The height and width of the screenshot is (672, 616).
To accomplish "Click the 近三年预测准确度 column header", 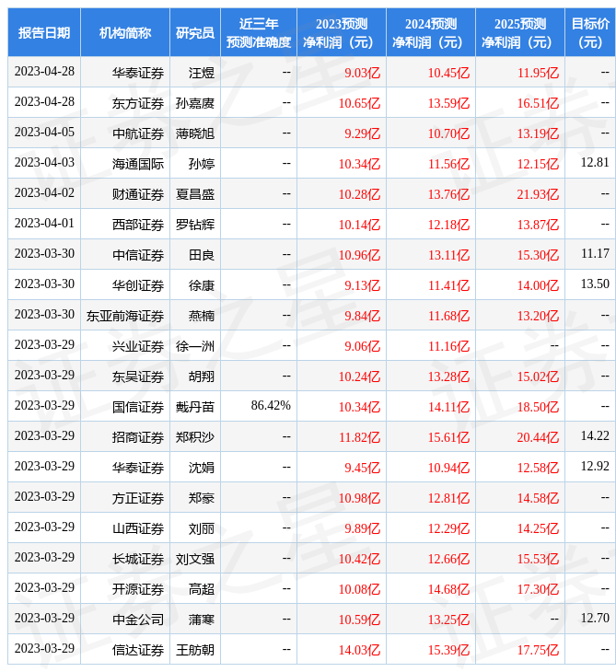I will [258, 32].
